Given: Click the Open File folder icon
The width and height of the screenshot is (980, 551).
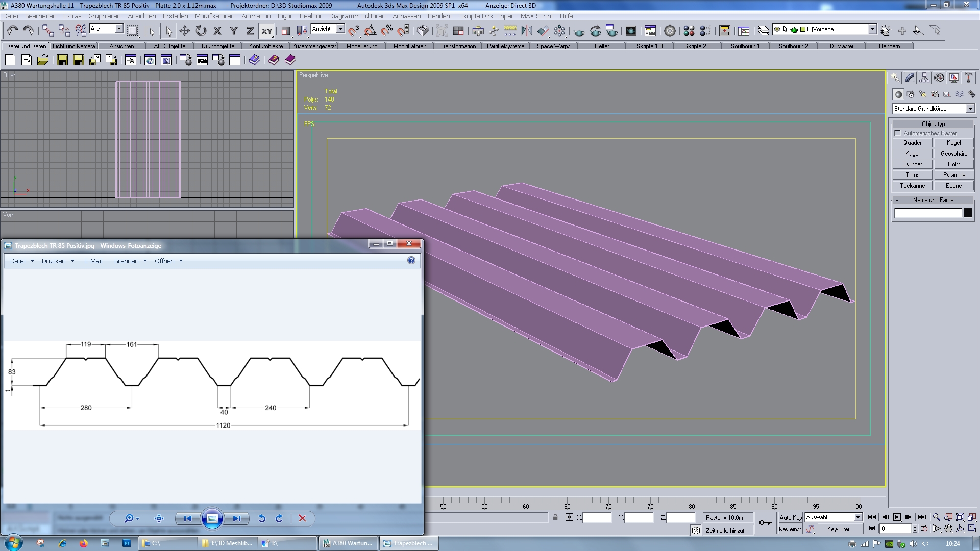Looking at the screenshot, I should pos(43,60).
